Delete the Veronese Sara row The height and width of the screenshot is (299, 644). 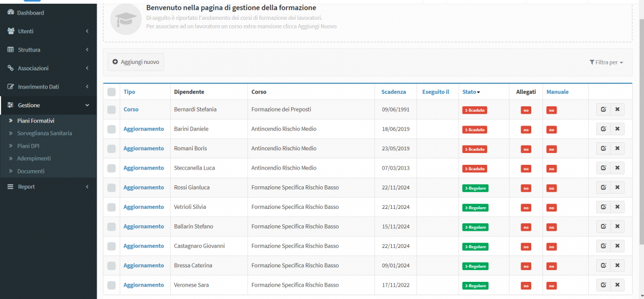(617, 285)
